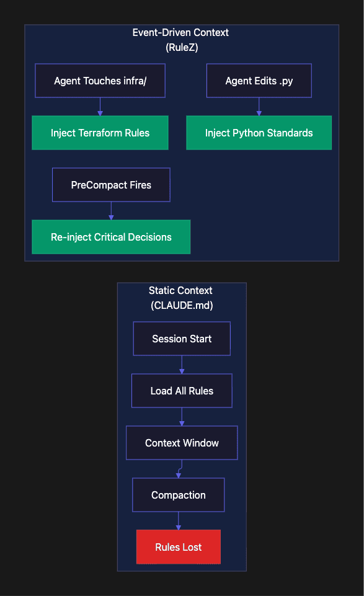Select the Load All Rules node
Screen dimensions: 364x596
click(x=182, y=391)
